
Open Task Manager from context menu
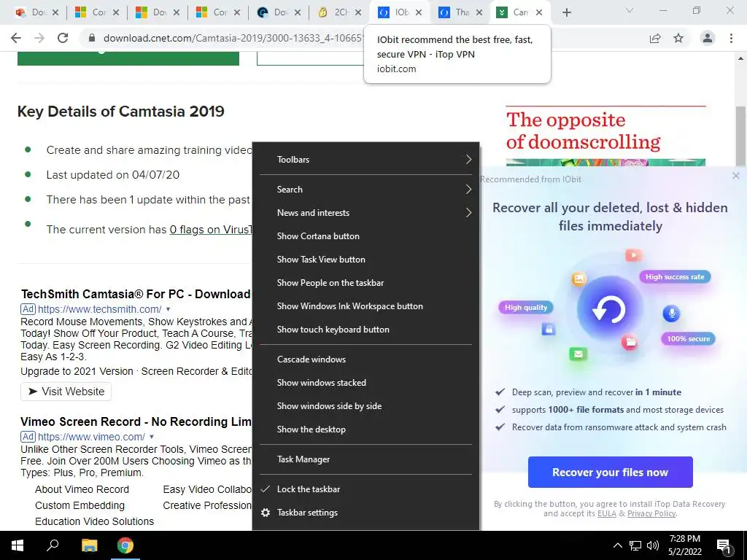[366, 459]
